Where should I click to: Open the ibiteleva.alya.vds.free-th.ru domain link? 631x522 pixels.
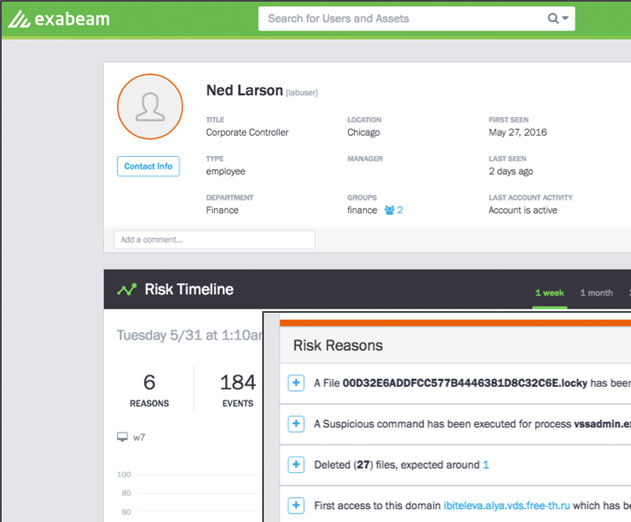click(x=507, y=505)
